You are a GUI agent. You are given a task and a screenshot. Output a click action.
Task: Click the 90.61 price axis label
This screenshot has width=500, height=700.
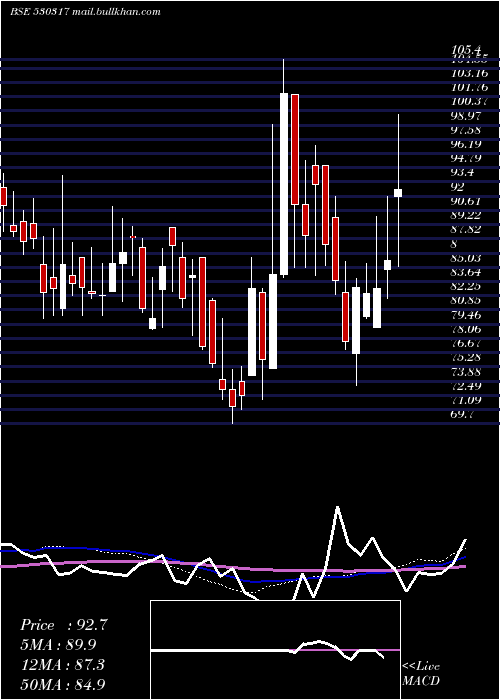point(466,201)
